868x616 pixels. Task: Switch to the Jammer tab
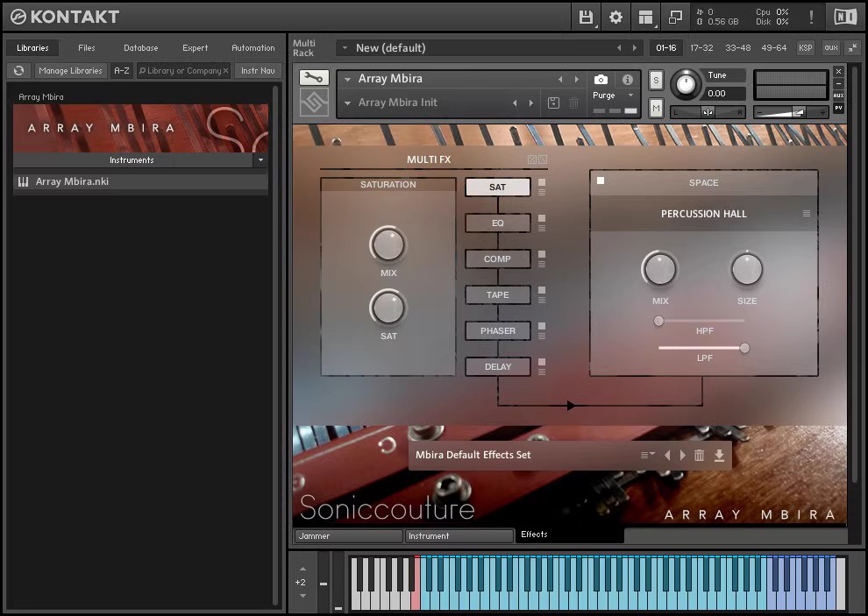(x=347, y=535)
